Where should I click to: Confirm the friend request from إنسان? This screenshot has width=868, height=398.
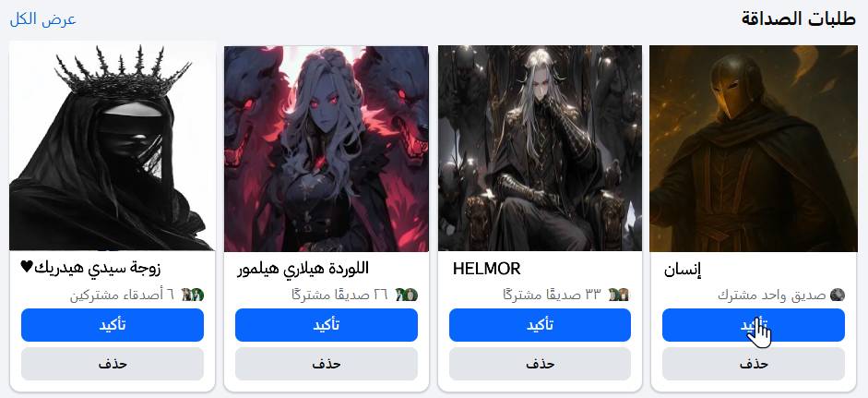(754, 325)
